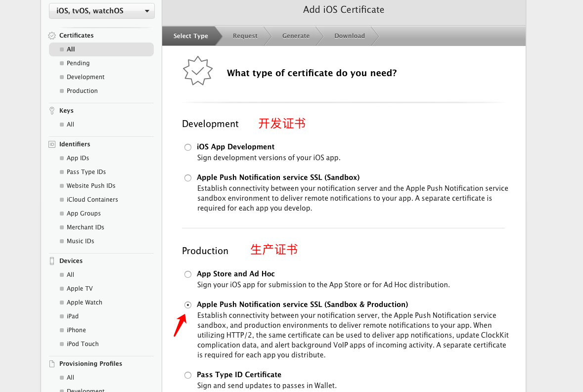Screen dimensions: 583x392
Task: Click the Download step
Action: (x=350, y=36)
